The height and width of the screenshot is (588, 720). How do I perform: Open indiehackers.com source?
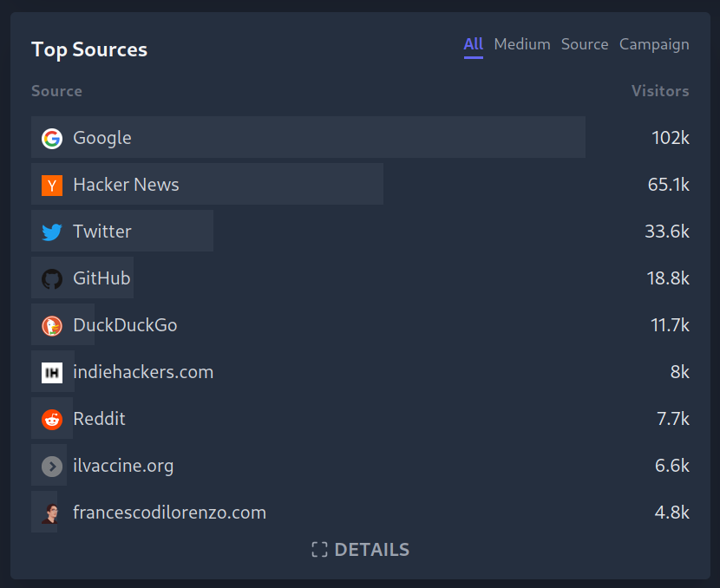point(143,372)
